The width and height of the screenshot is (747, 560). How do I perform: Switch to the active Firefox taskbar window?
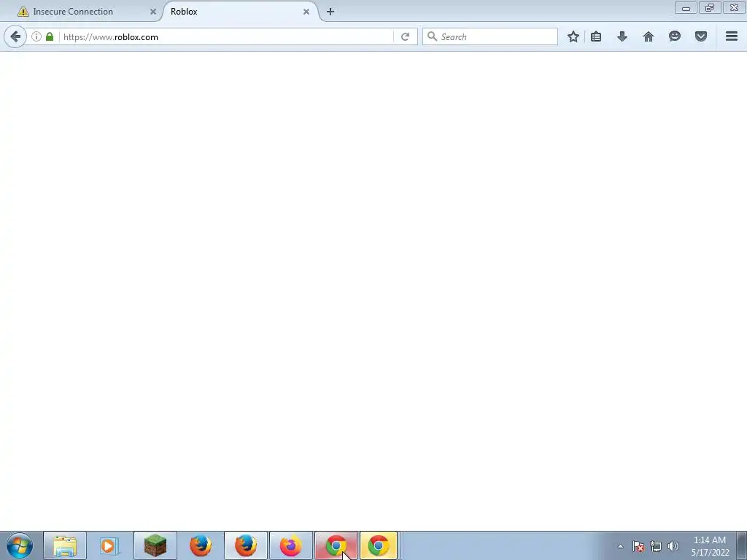[246, 545]
